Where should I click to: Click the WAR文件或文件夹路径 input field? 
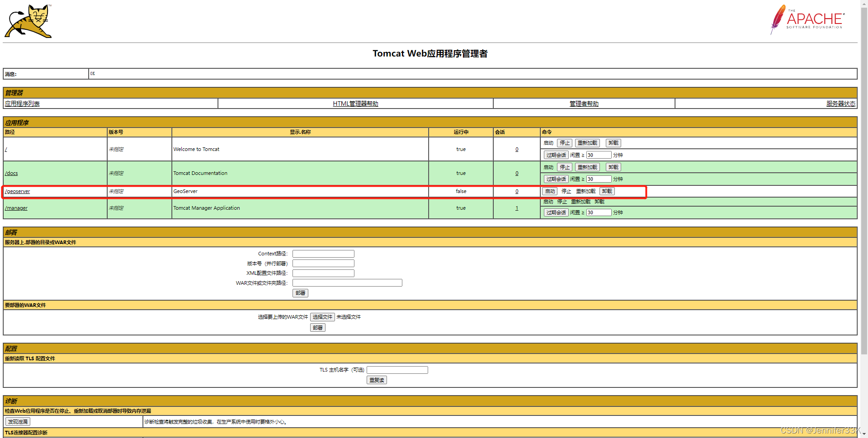point(347,283)
